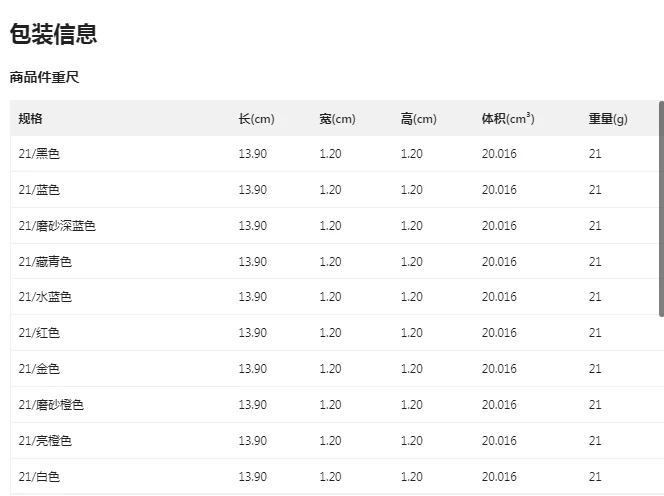Click length 13.90 in 21/红色 row
Screen dimensions: 664x496
click(x=253, y=333)
